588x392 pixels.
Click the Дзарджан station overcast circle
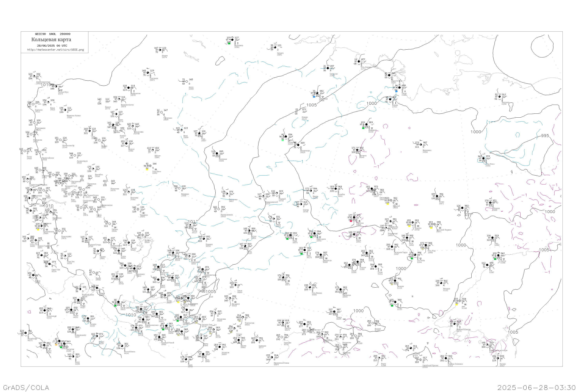pos(367,124)
